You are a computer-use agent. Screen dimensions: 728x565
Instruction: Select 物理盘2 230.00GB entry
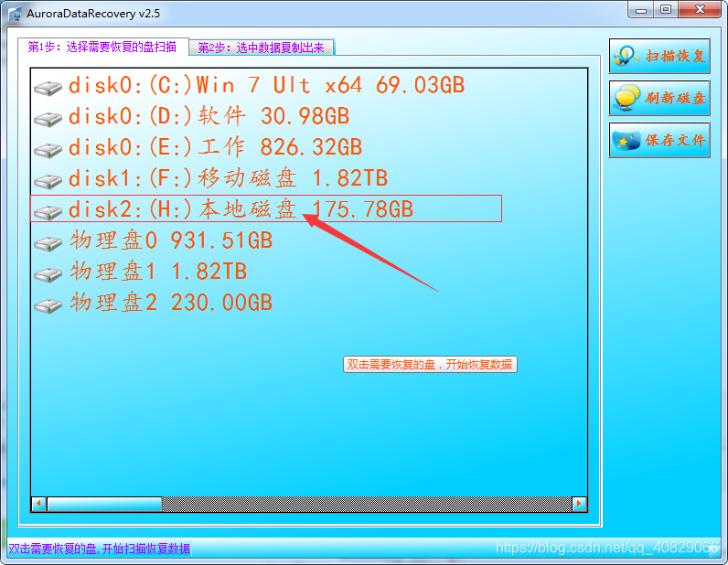(171, 303)
